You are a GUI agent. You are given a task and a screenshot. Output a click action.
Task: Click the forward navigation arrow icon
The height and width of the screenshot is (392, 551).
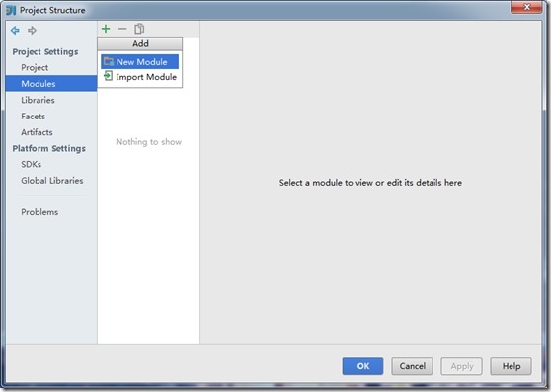[32, 31]
